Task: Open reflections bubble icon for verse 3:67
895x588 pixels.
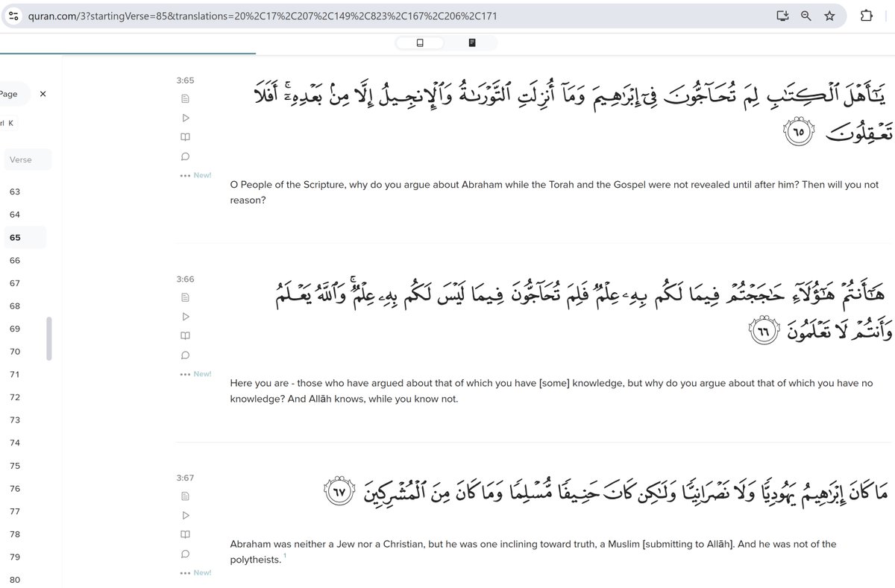Action: pyautogui.click(x=185, y=554)
